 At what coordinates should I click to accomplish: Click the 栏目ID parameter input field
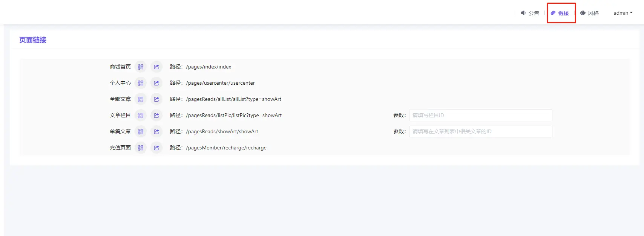pyautogui.click(x=480, y=116)
